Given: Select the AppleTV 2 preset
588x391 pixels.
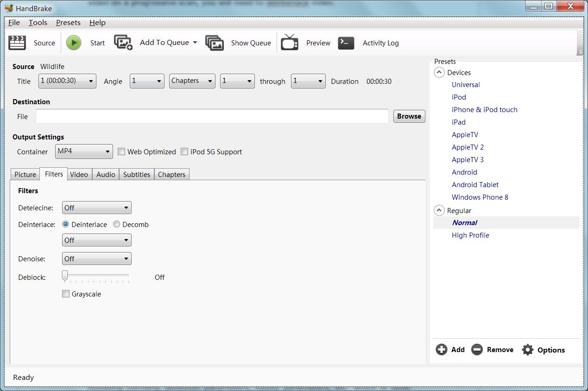Looking at the screenshot, I should (468, 147).
